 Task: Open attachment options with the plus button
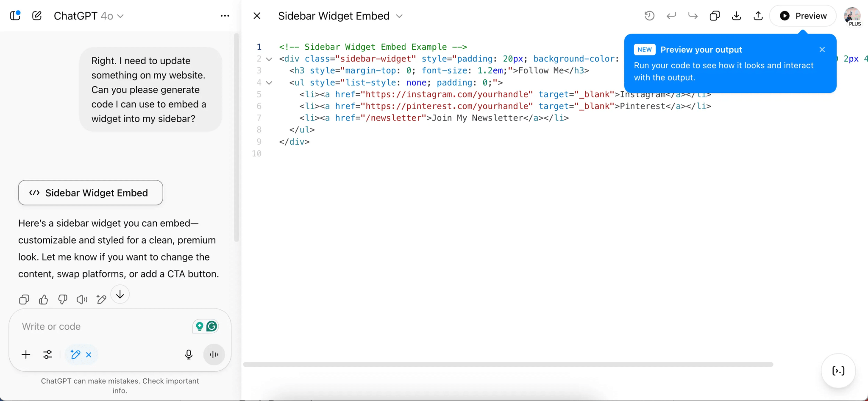(x=26, y=354)
